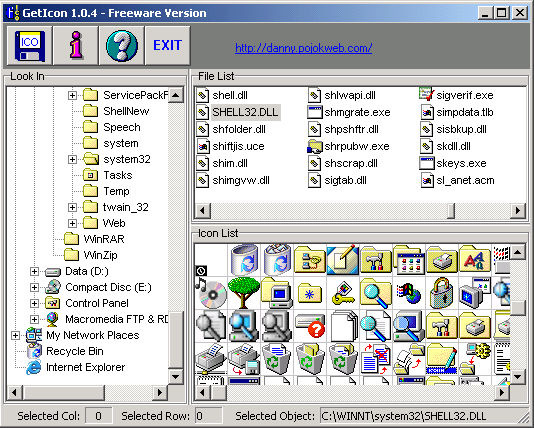
Task: Expand the Control Panel node
Action: click(34, 303)
